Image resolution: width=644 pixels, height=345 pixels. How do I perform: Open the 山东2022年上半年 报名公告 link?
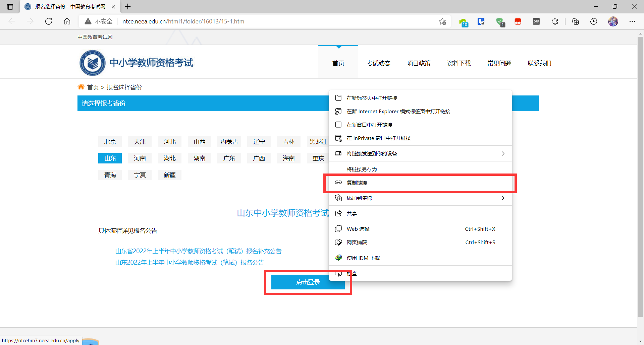tap(190, 263)
